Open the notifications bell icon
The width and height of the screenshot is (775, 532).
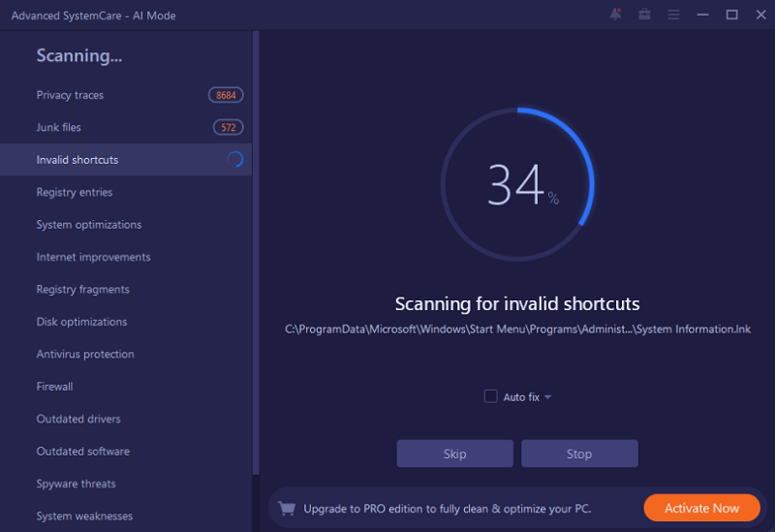[x=615, y=15]
